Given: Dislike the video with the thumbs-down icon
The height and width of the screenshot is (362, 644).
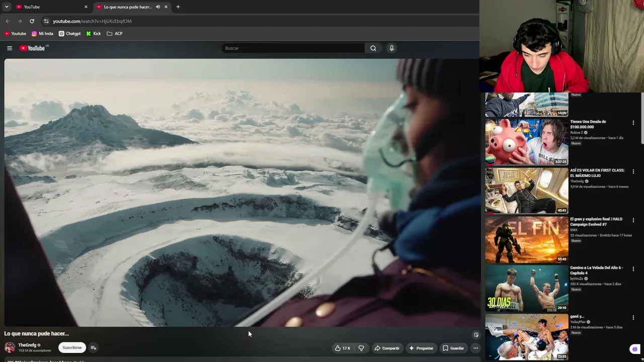Looking at the screenshot, I should tap(361, 348).
